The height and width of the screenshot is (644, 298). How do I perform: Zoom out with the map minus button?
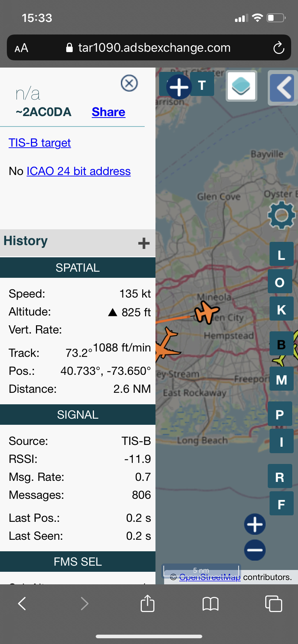[x=255, y=550]
